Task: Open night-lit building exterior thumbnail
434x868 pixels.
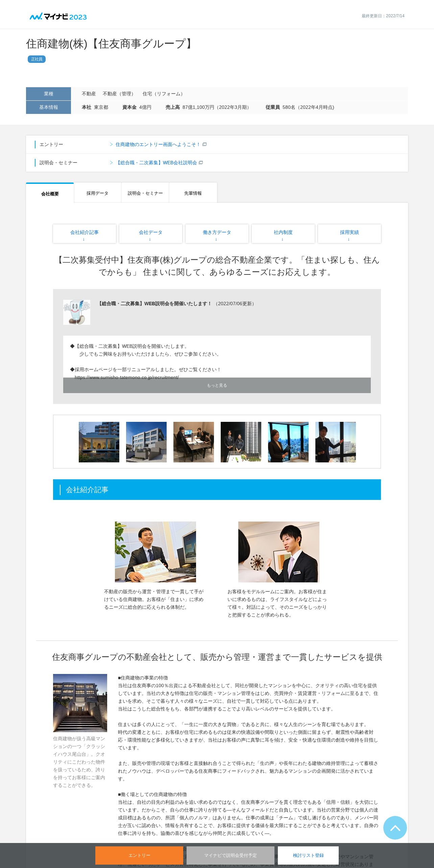Action: click(x=99, y=442)
